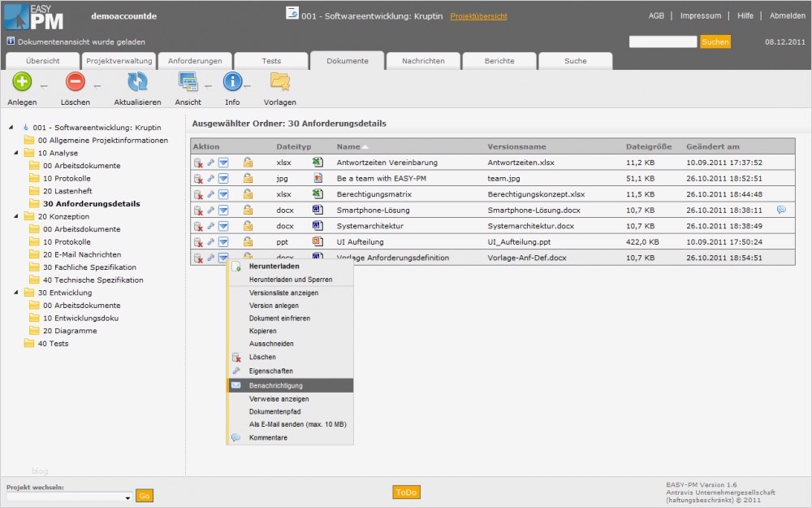This screenshot has width=812, height=508.
Task: Click image file icon of team.jpg row
Action: 317,178
